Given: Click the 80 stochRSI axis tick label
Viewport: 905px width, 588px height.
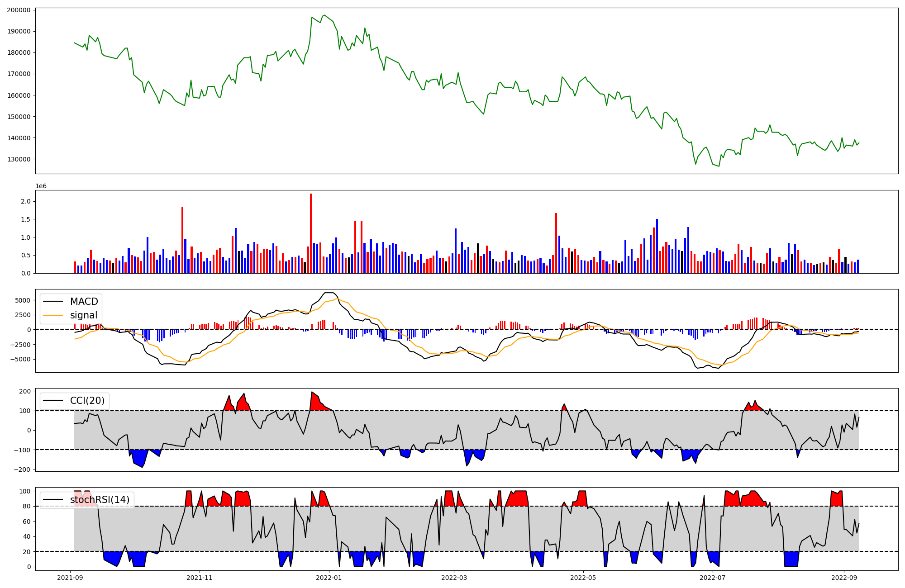Looking at the screenshot, I should click(27, 507).
